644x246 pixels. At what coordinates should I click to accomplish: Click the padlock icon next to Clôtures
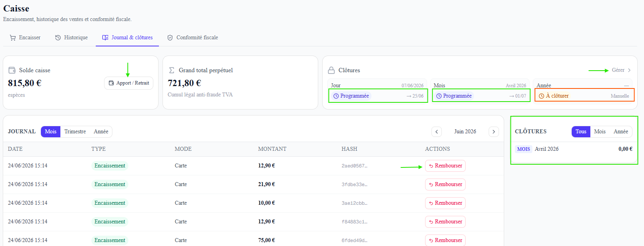coord(331,70)
